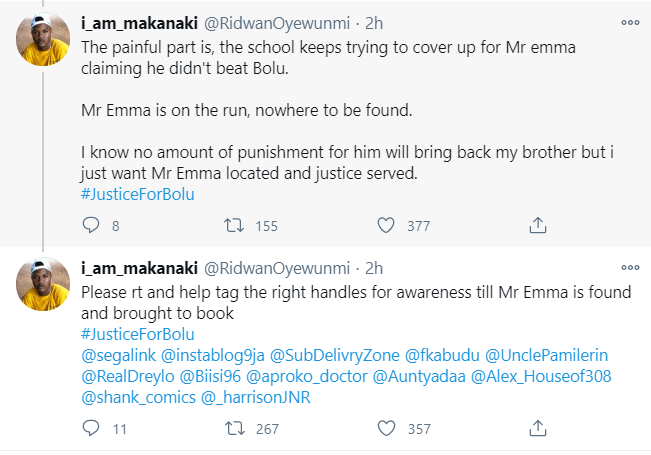
Task: Open i_am_makanaki display name on first tweet
Action: click(x=137, y=22)
